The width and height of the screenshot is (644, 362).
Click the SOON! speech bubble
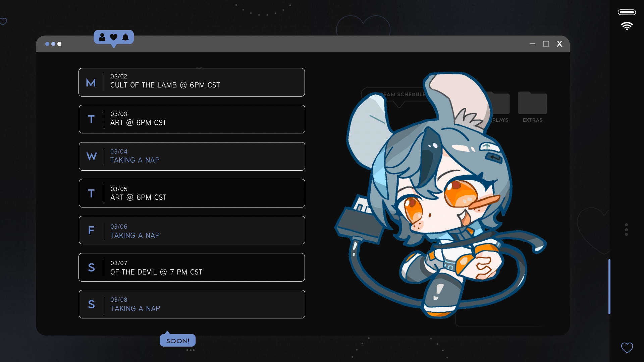[178, 340]
